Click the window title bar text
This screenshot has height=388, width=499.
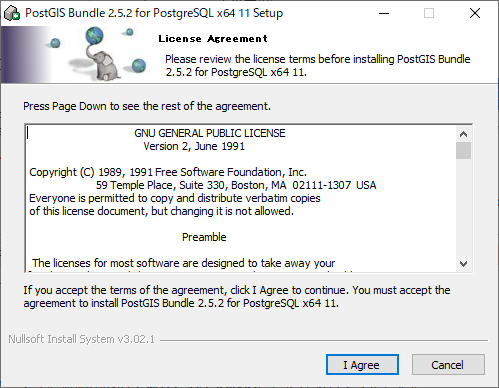154,13
